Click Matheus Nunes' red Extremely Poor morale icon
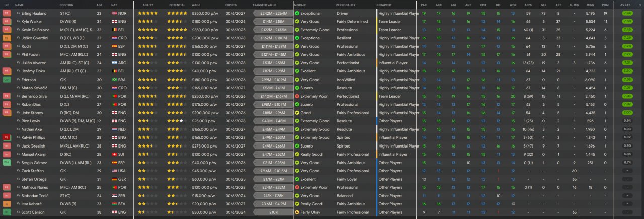 click(297, 187)
